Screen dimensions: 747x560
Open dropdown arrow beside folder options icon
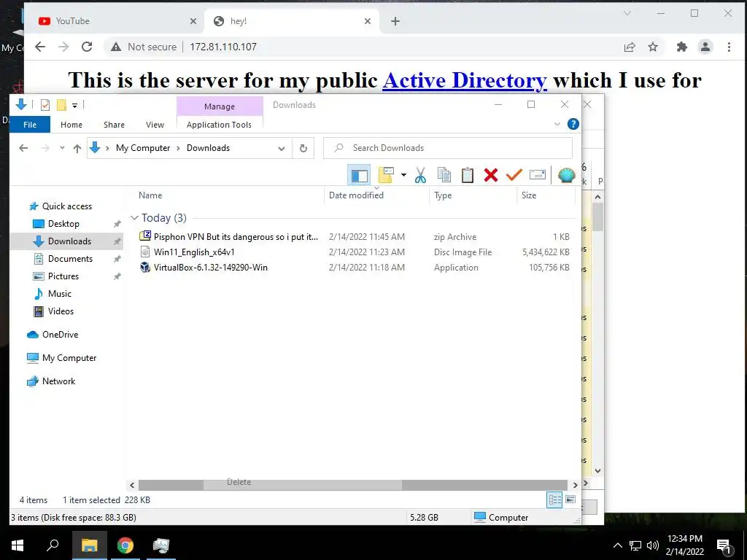click(403, 175)
